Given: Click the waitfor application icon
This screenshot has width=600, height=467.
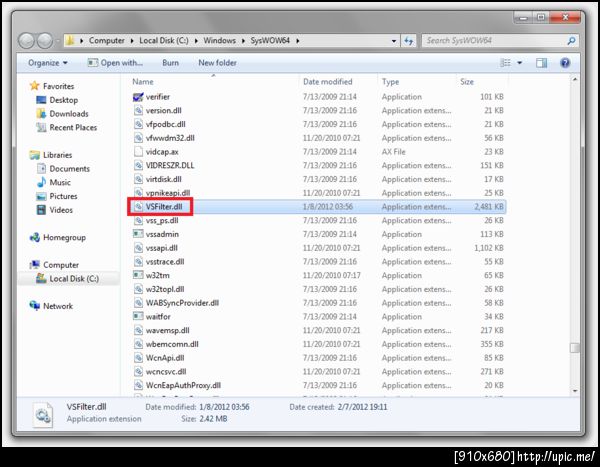Looking at the screenshot, I should click(138, 317).
